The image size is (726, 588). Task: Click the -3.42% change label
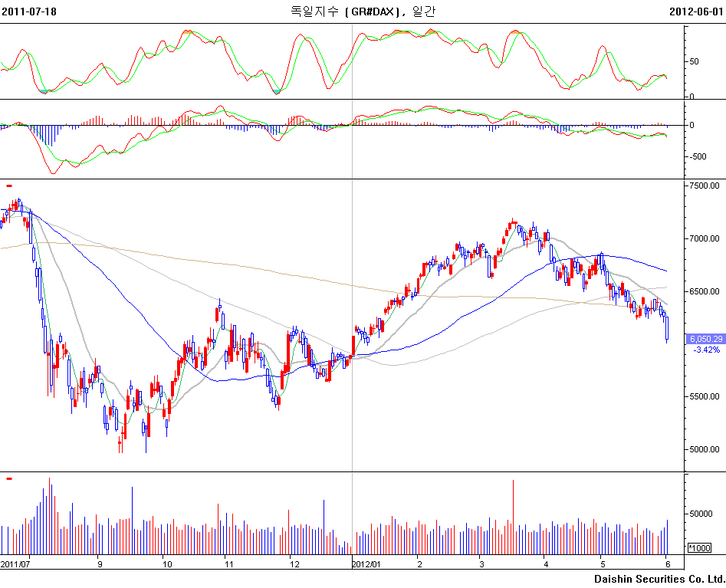[705, 350]
